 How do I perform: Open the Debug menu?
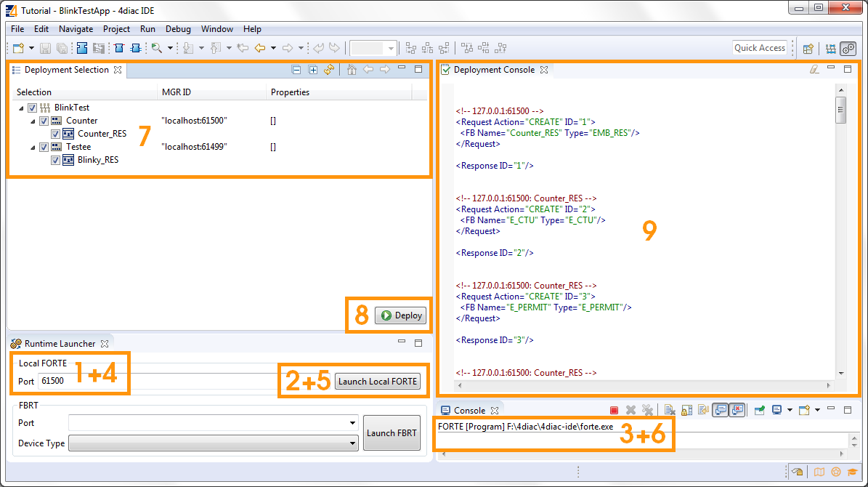tap(178, 29)
